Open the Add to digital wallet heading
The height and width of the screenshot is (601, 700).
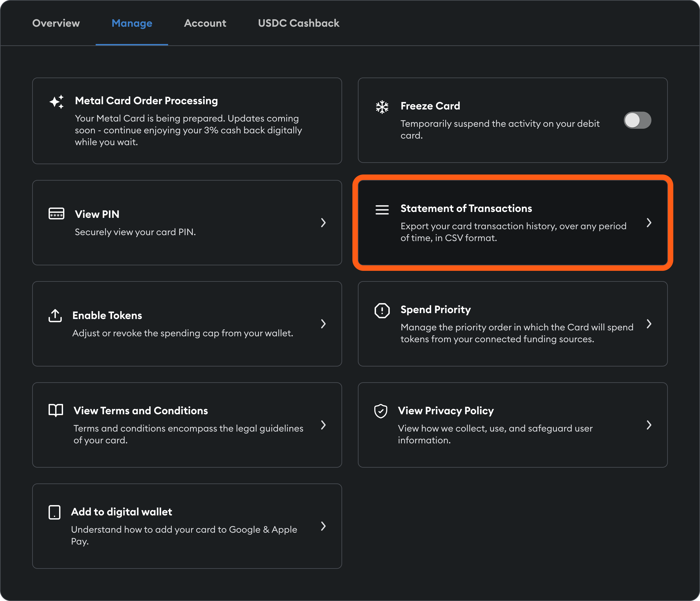[x=121, y=512]
